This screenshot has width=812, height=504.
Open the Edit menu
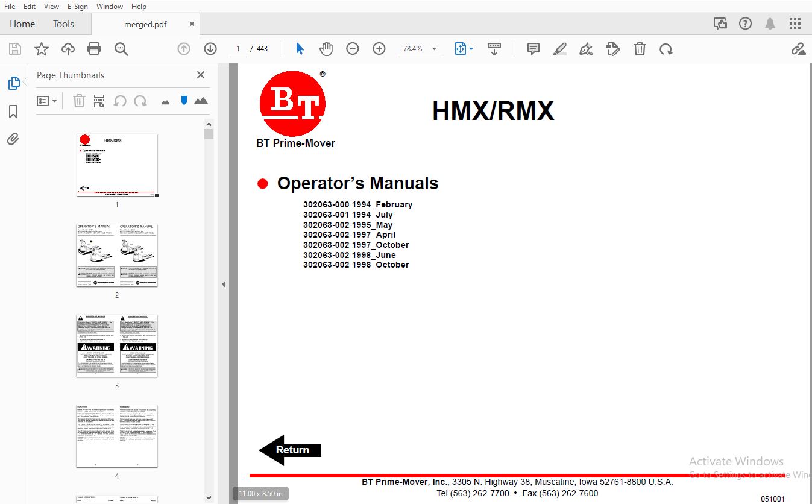point(29,6)
